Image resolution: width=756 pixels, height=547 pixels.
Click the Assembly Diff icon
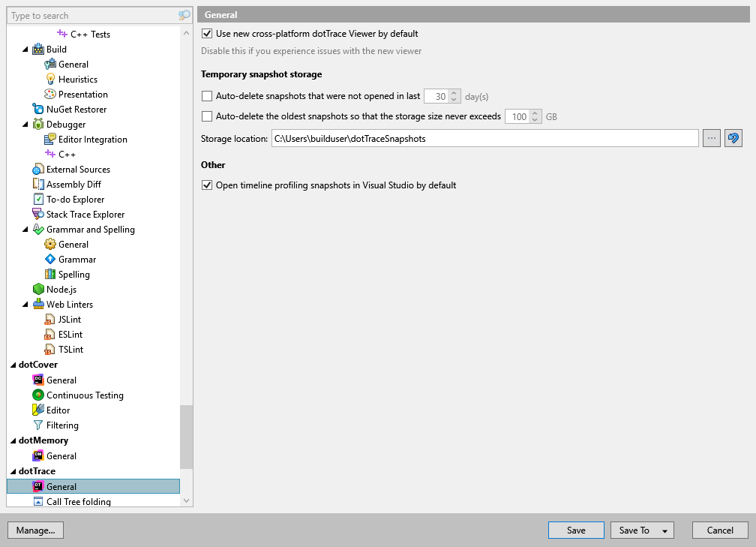(38, 185)
